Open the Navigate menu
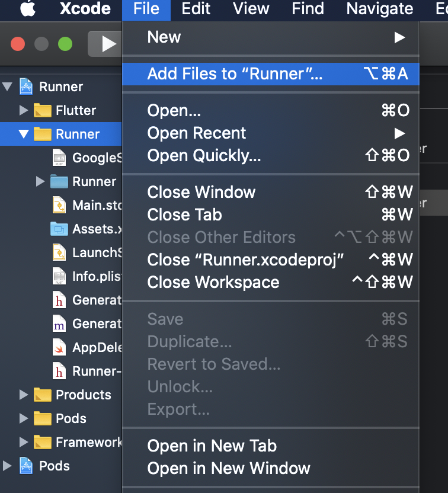This screenshot has height=493, width=448. (379, 8)
